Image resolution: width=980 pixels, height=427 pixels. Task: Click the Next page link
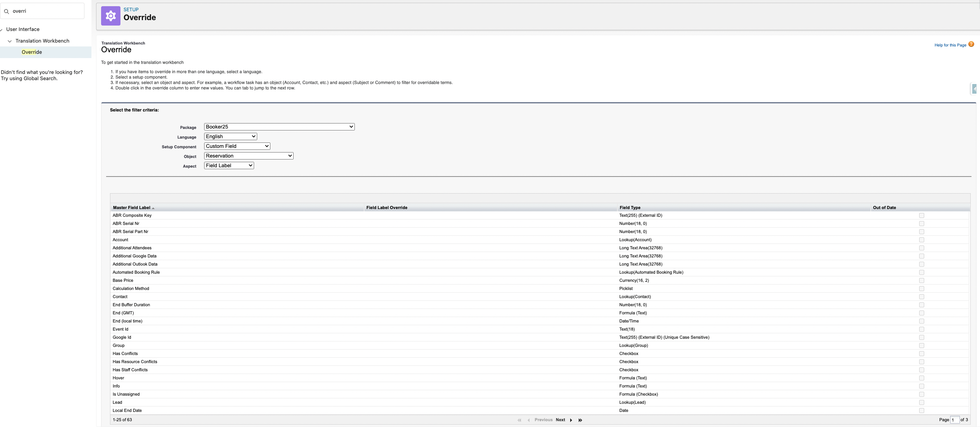[x=560, y=420]
